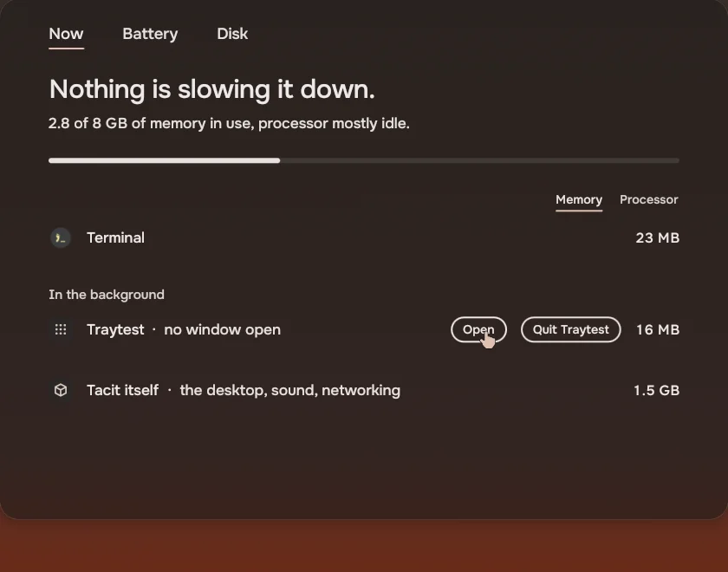Image resolution: width=728 pixels, height=572 pixels.
Task: Open the Battery tab
Action: pos(150,34)
